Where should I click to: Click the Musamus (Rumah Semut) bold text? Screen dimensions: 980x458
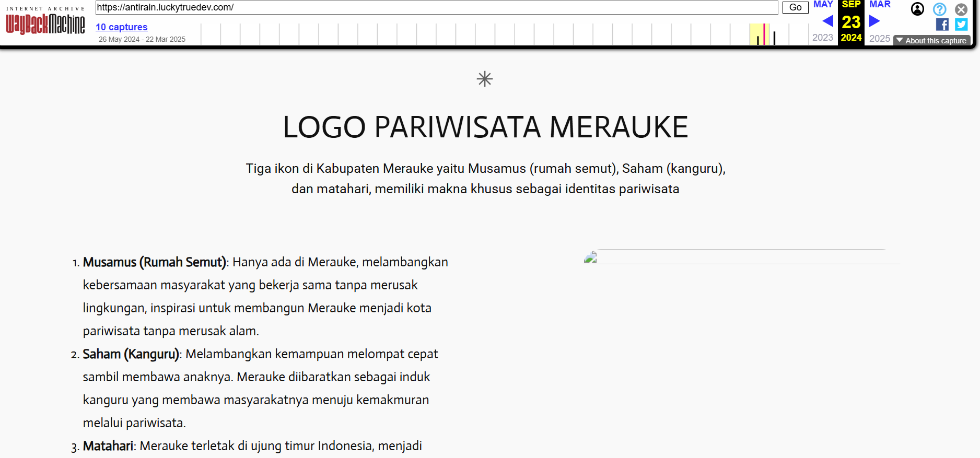click(155, 262)
